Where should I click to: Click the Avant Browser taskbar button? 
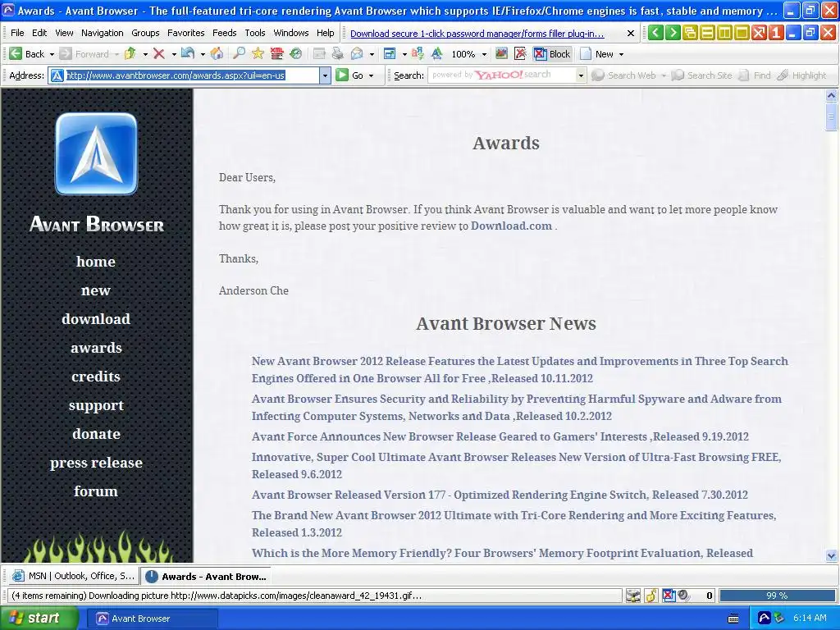tap(152, 619)
